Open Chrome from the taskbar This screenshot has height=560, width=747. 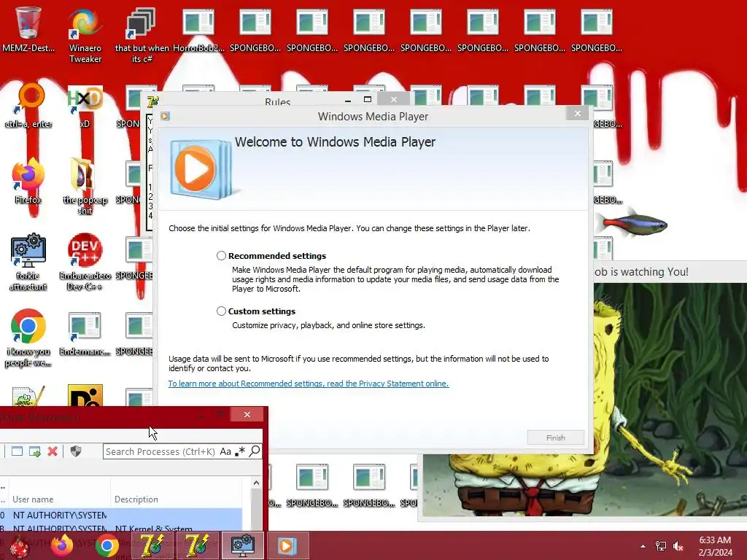click(107, 546)
